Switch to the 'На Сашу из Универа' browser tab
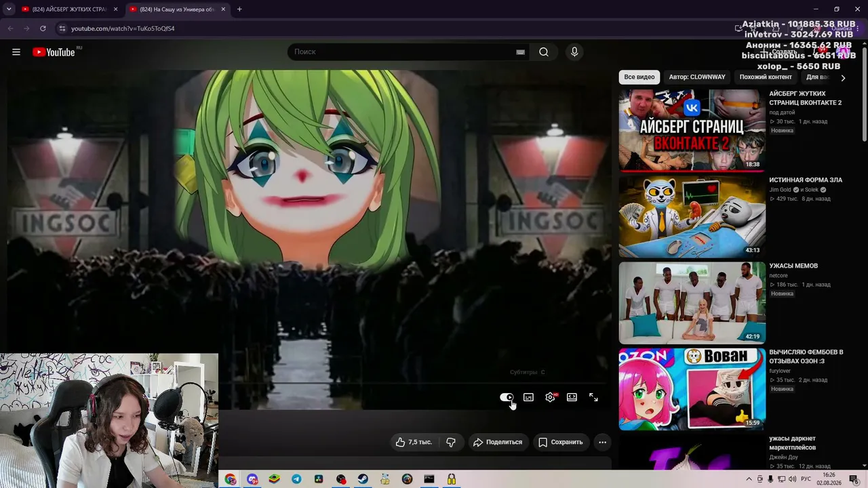This screenshot has height=488, width=868. [x=176, y=9]
